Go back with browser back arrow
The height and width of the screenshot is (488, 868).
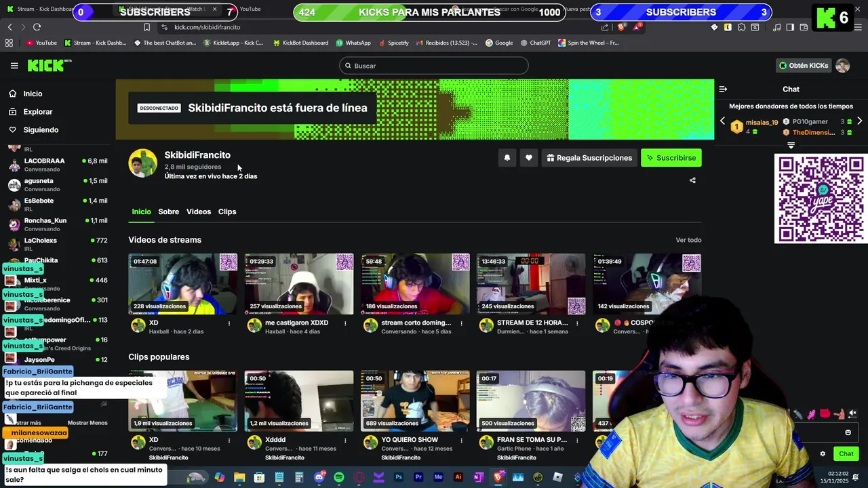9,27
